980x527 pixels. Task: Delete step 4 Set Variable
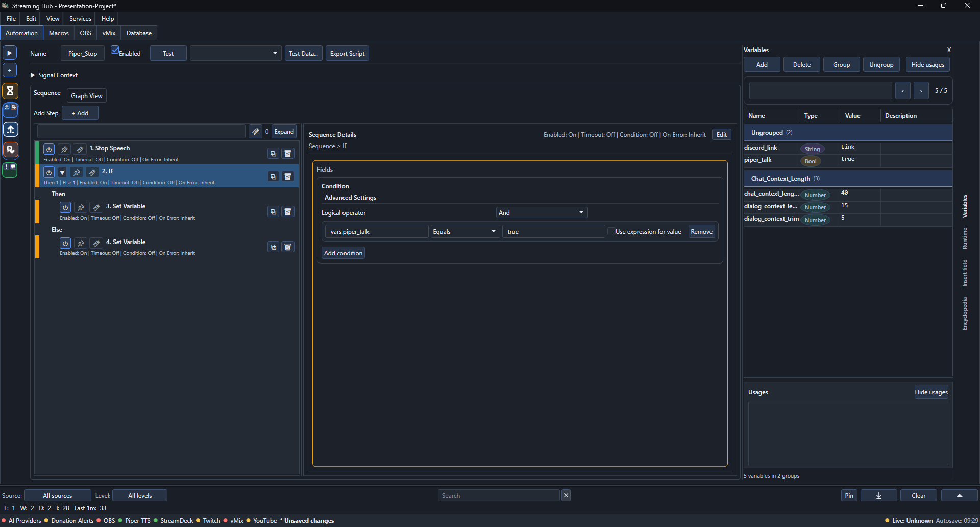click(288, 247)
